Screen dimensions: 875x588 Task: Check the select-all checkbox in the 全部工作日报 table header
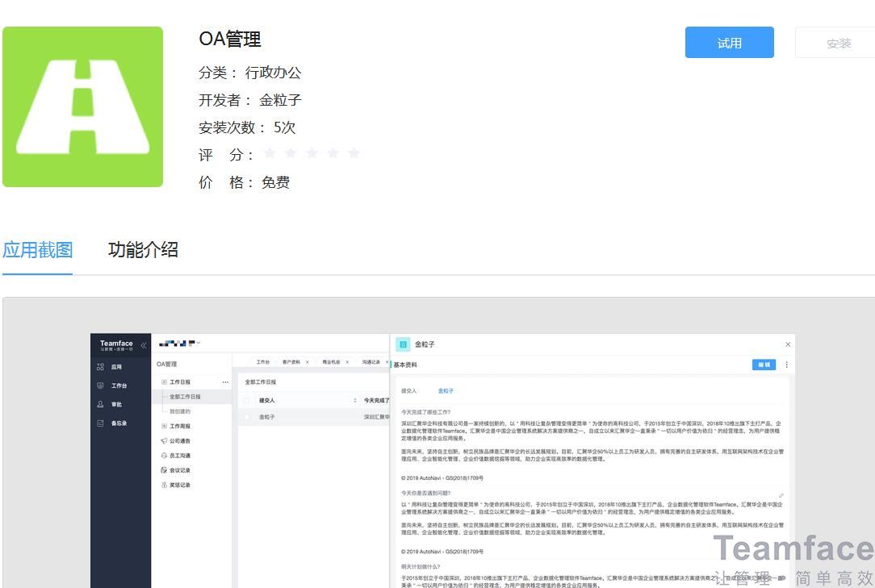tap(246, 399)
